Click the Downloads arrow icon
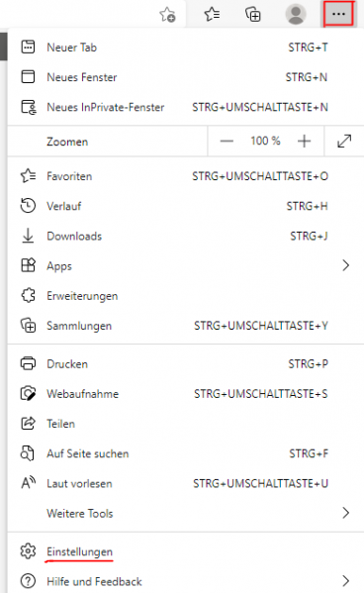Image resolution: width=364 pixels, height=593 pixels. point(28,236)
